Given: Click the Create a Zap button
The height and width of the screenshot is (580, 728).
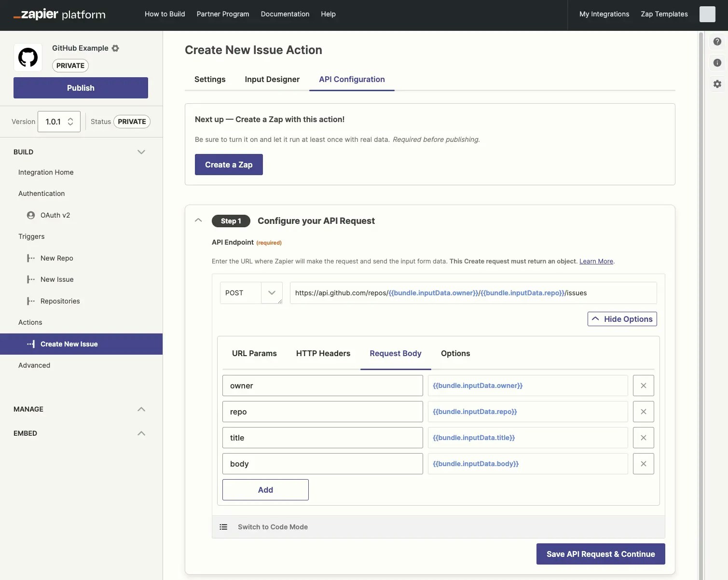Looking at the screenshot, I should [229, 165].
